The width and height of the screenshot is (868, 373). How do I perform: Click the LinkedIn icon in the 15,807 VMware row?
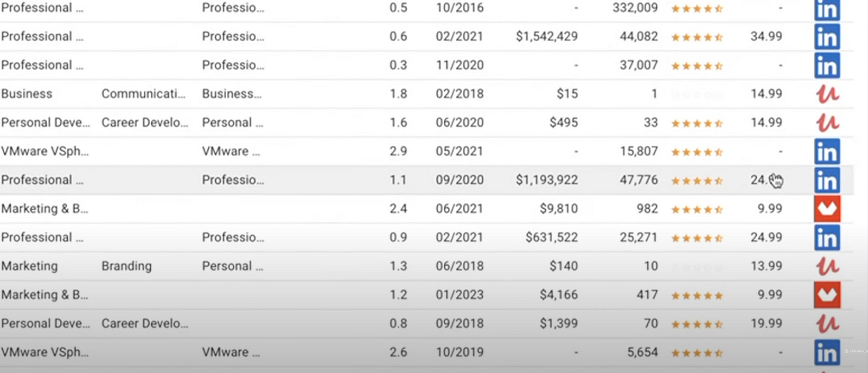tap(827, 152)
